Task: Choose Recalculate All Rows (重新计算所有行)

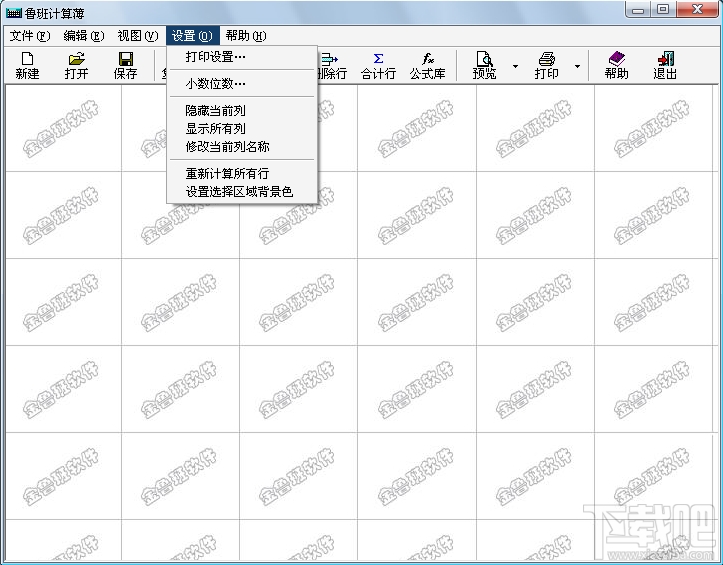Action: point(242,173)
